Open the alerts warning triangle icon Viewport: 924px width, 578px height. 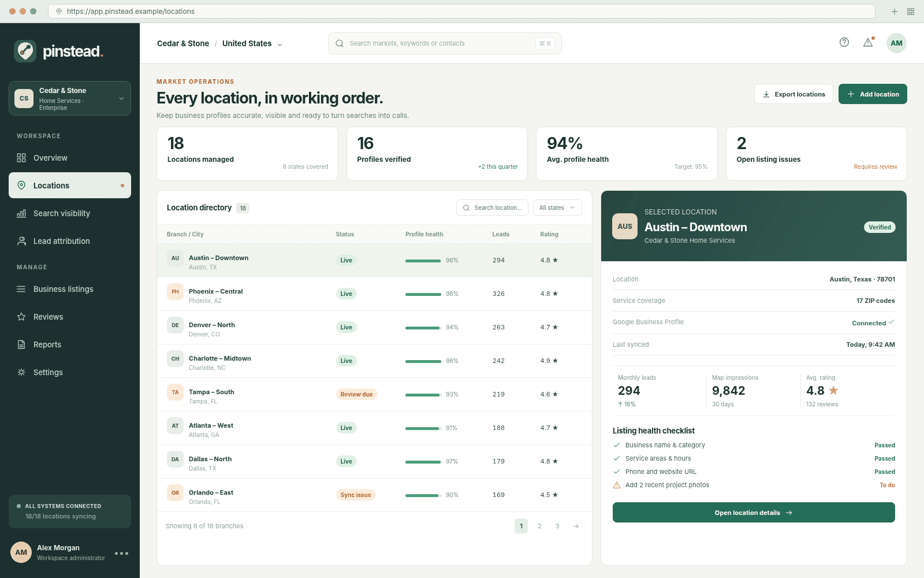pos(868,42)
